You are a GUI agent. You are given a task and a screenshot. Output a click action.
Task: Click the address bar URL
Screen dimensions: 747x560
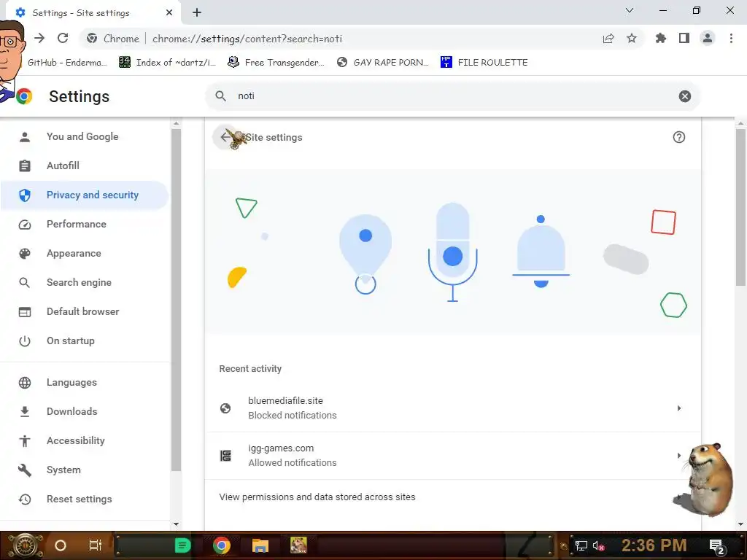pos(247,39)
